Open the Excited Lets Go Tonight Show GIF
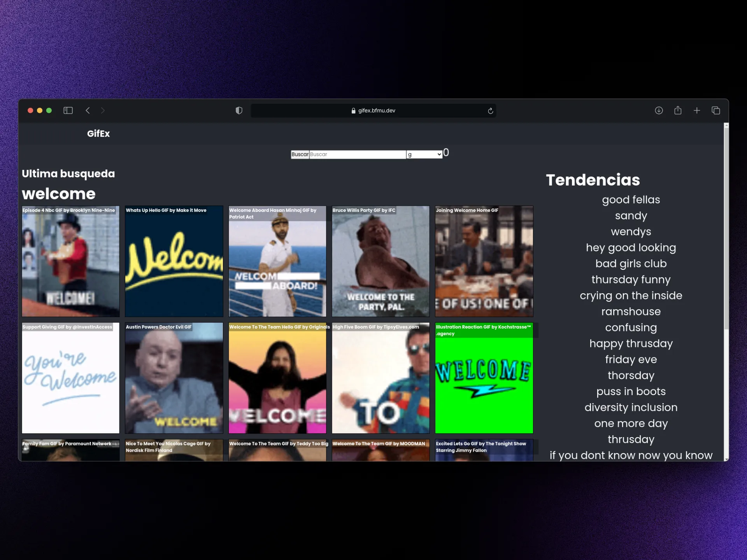Screen dimensions: 747x560 [x=484, y=450]
